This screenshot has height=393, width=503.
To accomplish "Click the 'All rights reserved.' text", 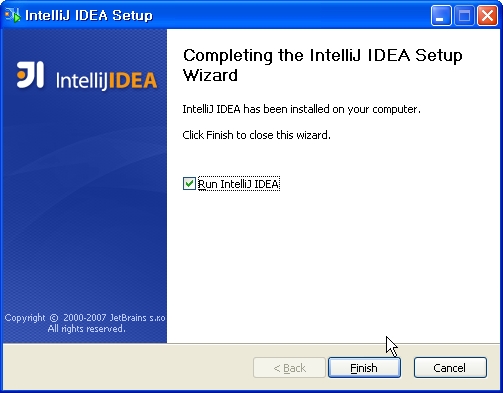I will [86, 329].
